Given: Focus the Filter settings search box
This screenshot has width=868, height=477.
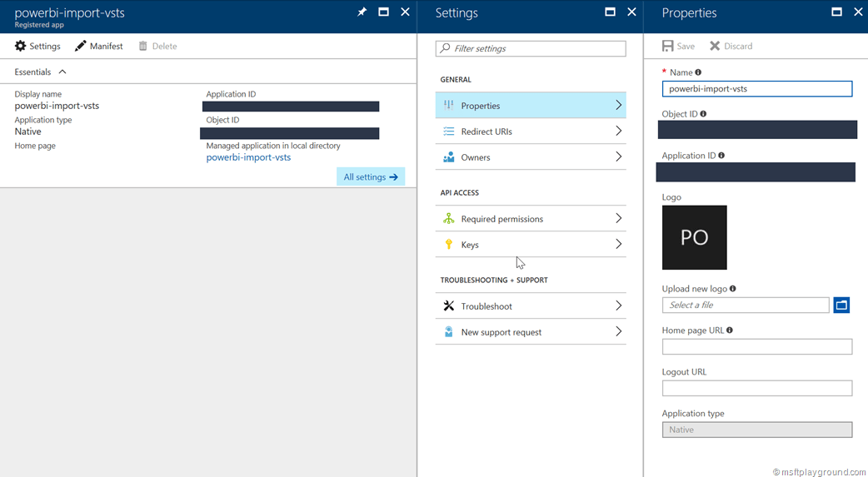Looking at the screenshot, I should click(531, 48).
